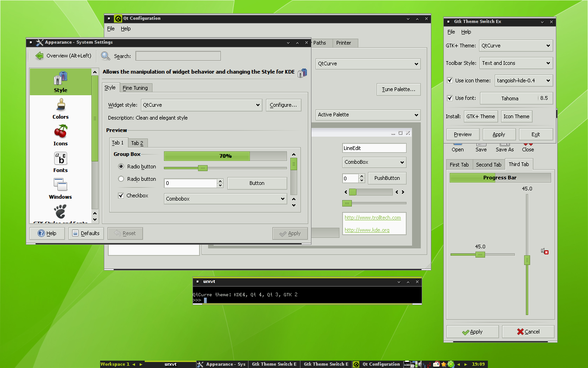The width and height of the screenshot is (588, 368).
Task: Increase spinbox value in Appearance preview
Action: 220,181
